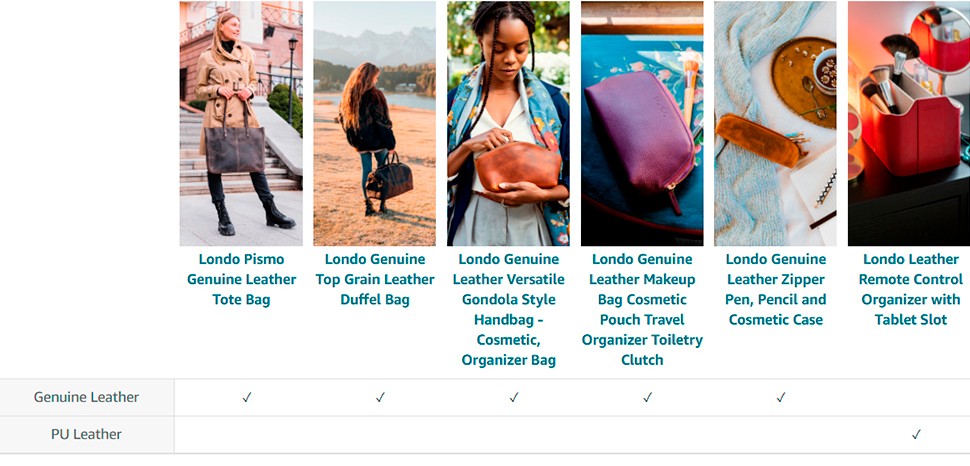
Task: Click the Genuine Leather checkmark for Gondola Handbag
Action: click(x=514, y=397)
